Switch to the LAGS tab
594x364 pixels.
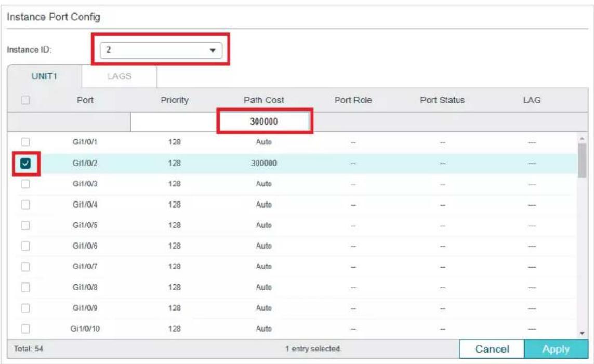pos(120,76)
